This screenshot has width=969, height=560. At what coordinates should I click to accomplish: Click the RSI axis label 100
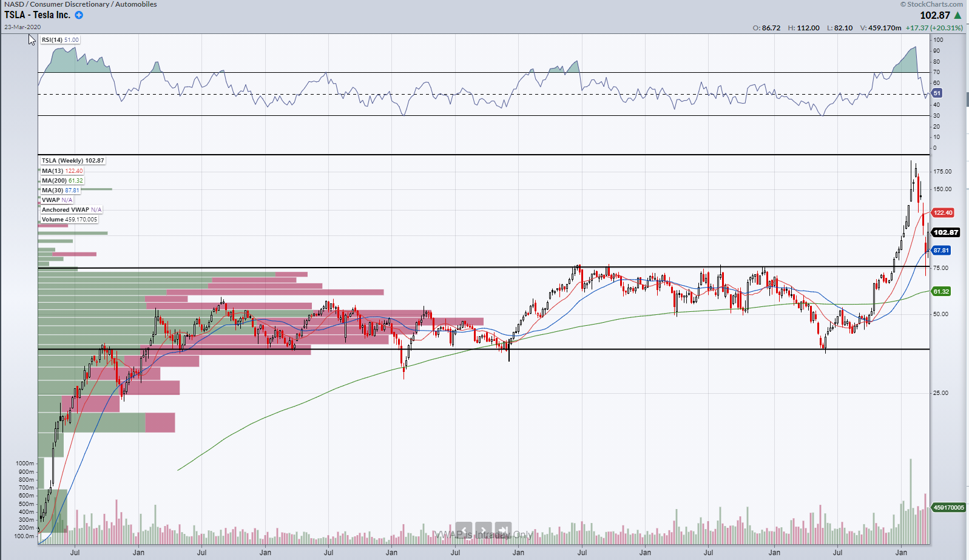pyautogui.click(x=938, y=39)
